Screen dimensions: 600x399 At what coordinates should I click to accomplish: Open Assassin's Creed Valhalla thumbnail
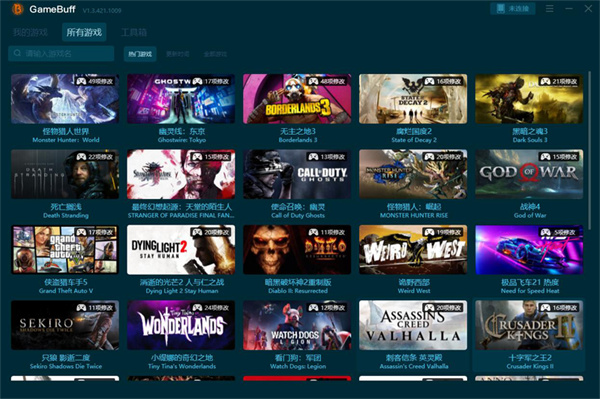413,325
